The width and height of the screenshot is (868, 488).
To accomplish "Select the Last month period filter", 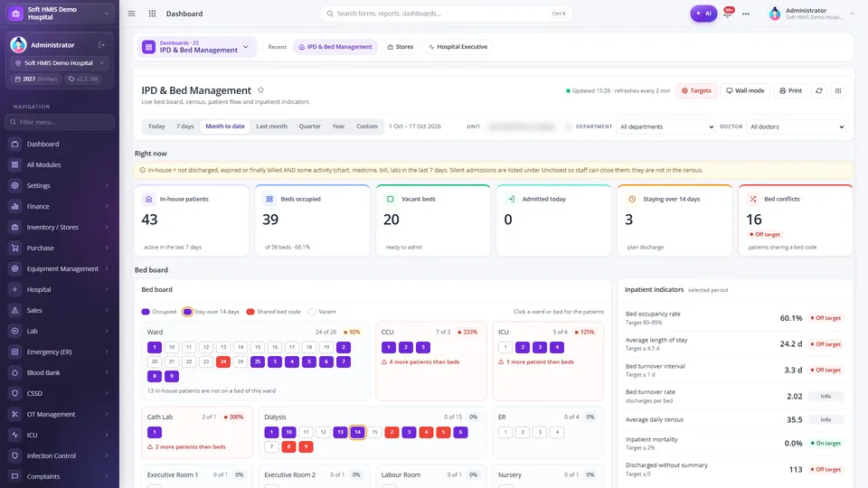I will 271,127.
